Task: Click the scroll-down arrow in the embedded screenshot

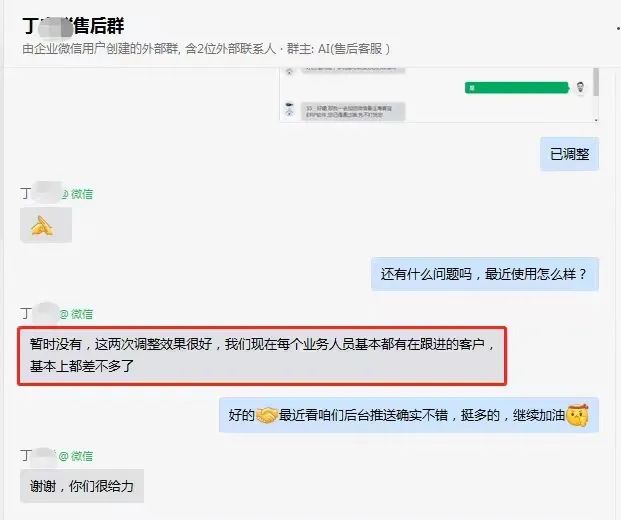Action: 596,120
